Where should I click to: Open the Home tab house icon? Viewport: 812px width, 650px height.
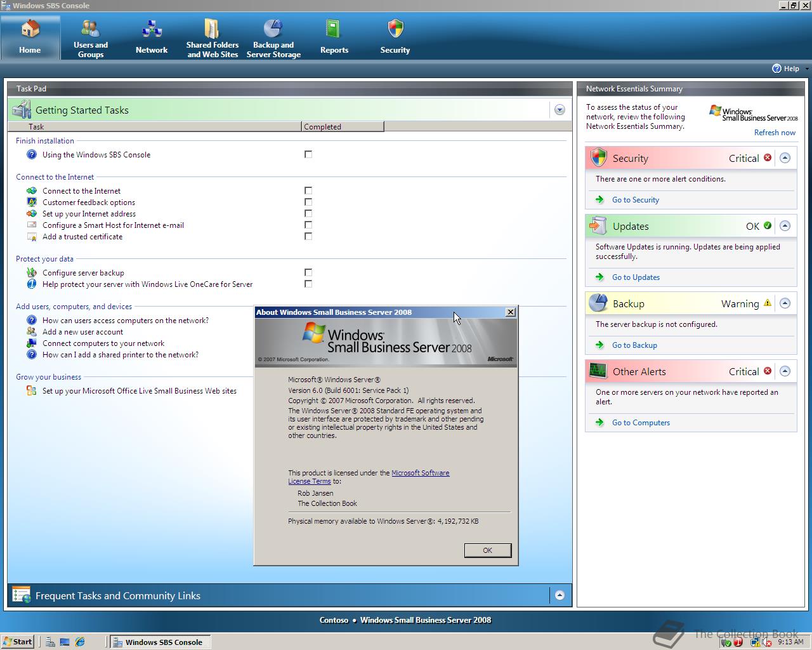[x=30, y=29]
